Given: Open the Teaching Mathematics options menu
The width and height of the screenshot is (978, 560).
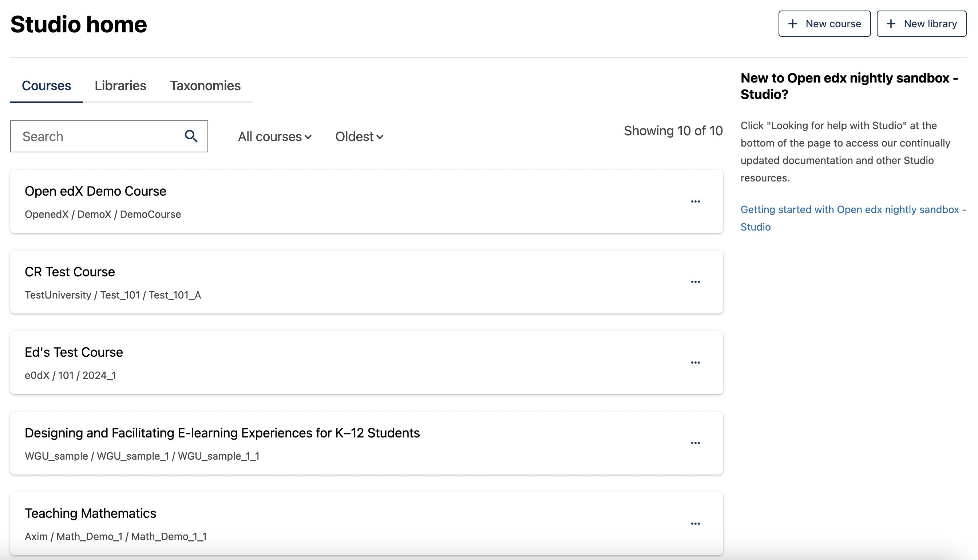Looking at the screenshot, I should tap(695, 524).
